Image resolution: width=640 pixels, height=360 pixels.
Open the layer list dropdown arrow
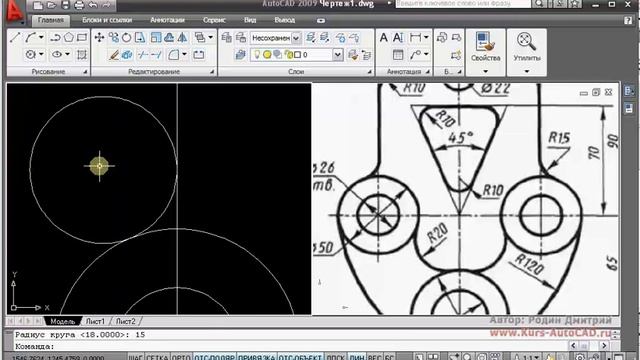click(x=338, y=54)
